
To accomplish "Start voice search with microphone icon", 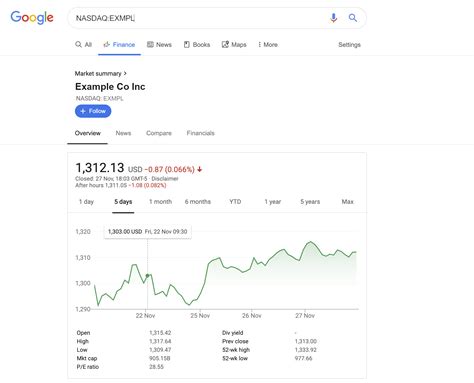I will coord(333,18).
